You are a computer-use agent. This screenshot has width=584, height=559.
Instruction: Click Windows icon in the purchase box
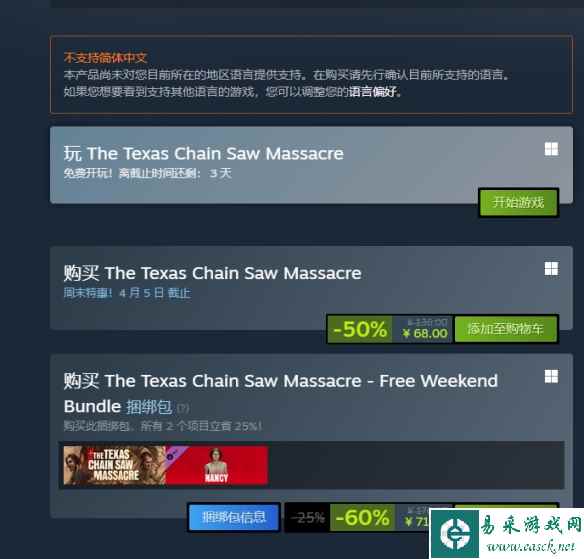click(551, 269)
